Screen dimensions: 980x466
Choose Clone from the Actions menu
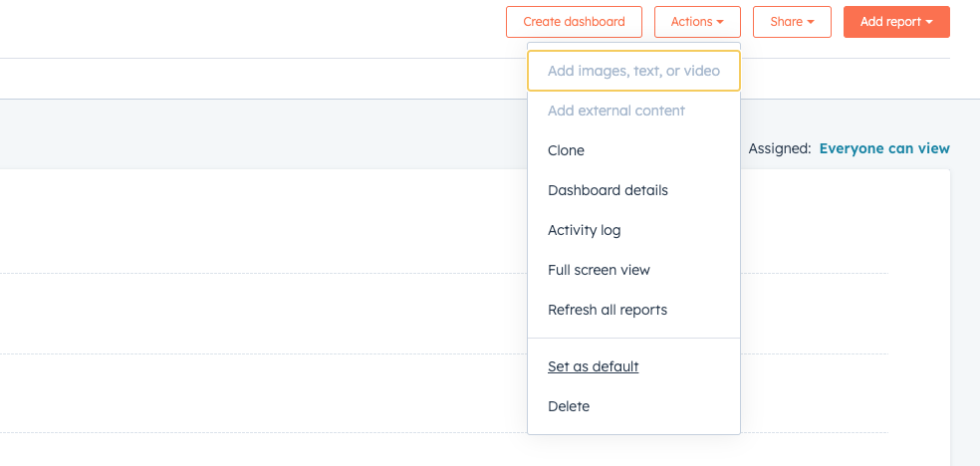pos(633,150)
